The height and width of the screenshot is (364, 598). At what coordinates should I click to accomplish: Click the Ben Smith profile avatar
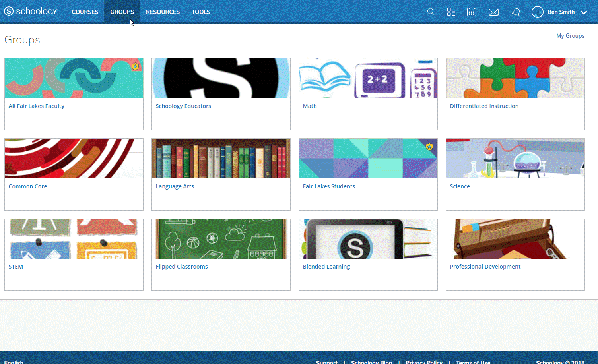click(538, 12)
